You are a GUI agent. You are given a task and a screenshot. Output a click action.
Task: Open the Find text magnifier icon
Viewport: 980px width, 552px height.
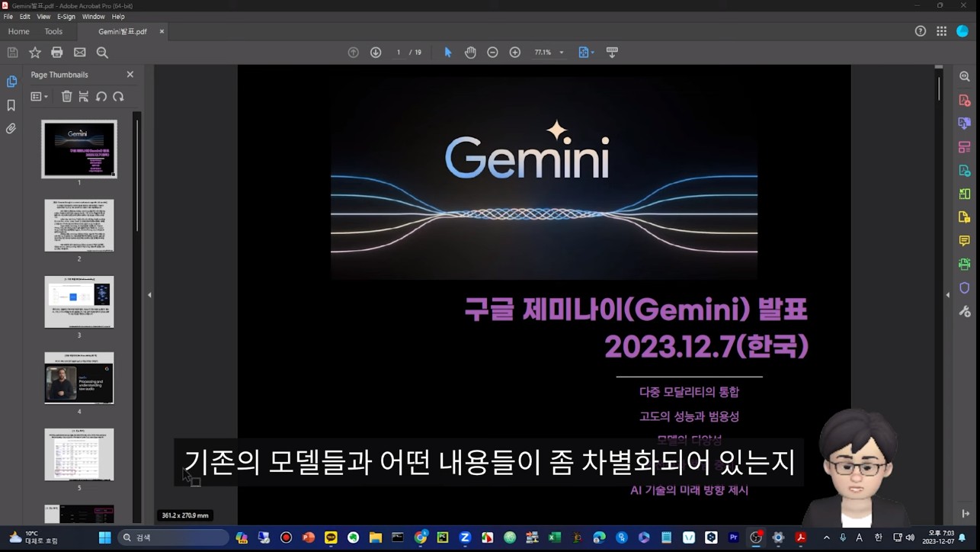(x=102, y=53)
